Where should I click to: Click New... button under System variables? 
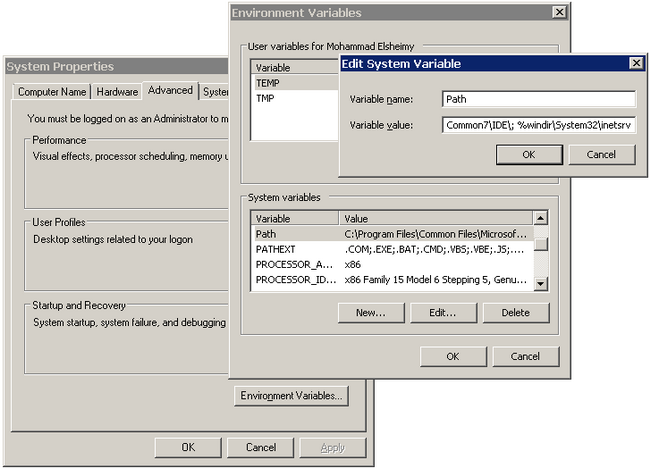click(370, 313)
